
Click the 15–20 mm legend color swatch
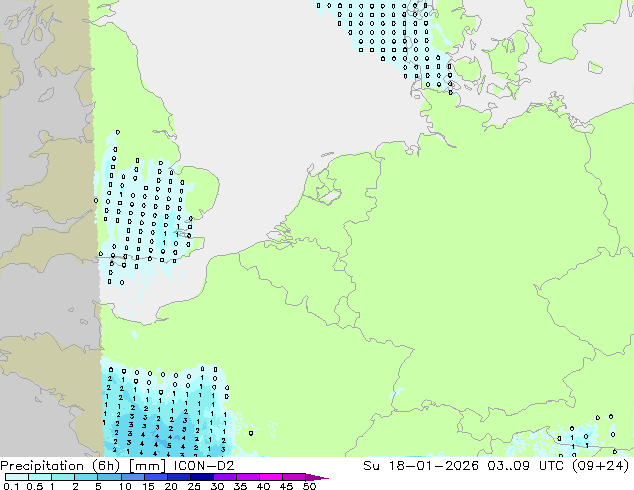pyautogui.click(x=155, y=477)
